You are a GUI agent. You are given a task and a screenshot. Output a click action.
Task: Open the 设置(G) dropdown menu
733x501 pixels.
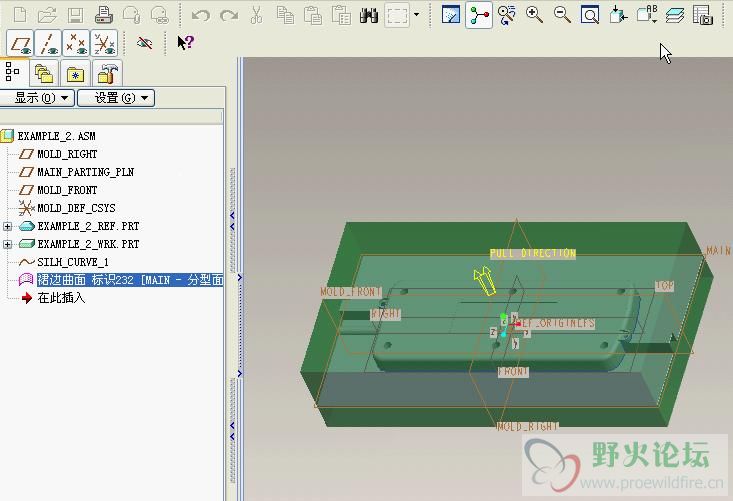[116, 98]
